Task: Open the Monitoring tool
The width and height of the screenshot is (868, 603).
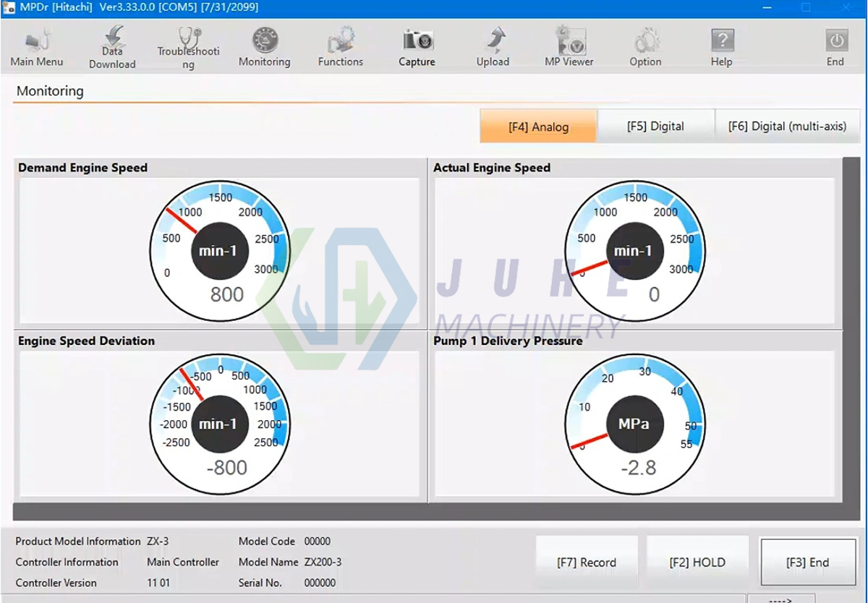Action: pyautogui.click(x=264, y=46)
